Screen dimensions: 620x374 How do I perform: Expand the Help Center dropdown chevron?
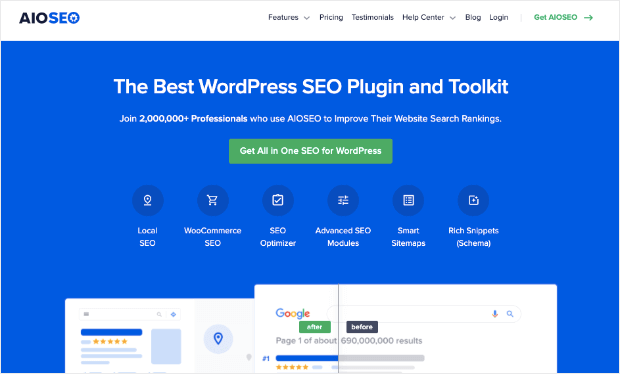pos(453,18)
